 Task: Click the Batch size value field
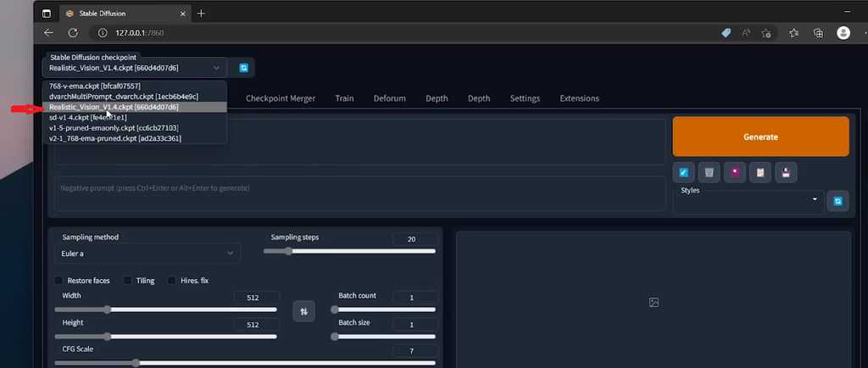coord(415,325)
